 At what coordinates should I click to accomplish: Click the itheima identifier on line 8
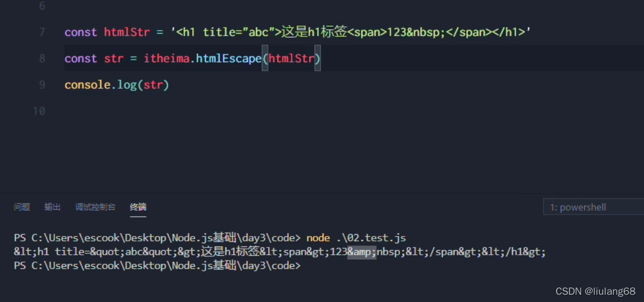[167, 58]
